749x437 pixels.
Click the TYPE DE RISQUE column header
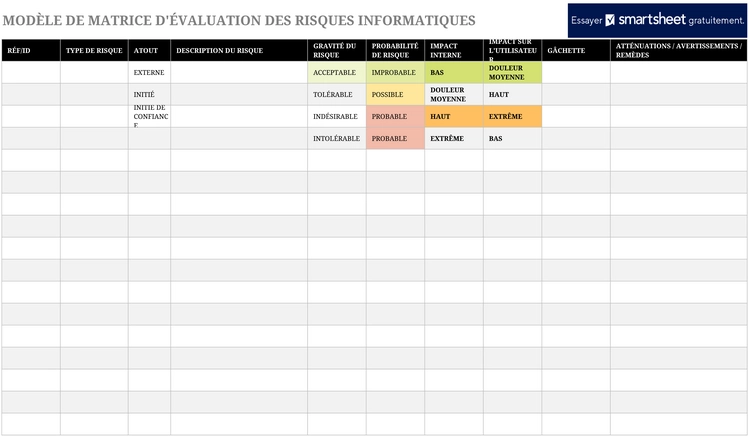tap(94, 50)
